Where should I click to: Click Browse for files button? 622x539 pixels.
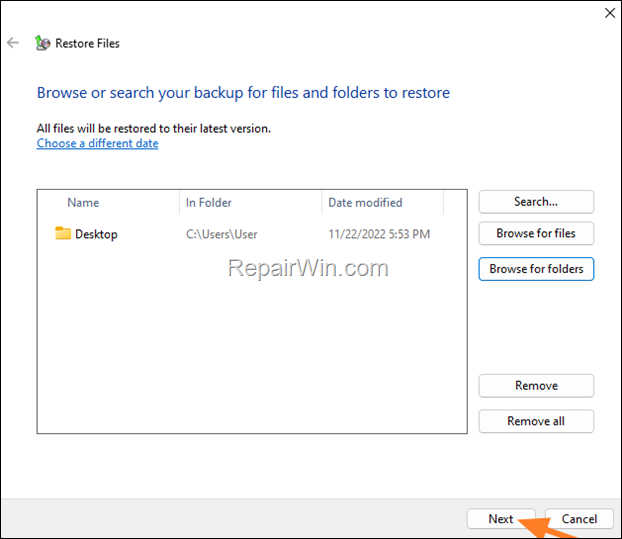pos(536,233)
